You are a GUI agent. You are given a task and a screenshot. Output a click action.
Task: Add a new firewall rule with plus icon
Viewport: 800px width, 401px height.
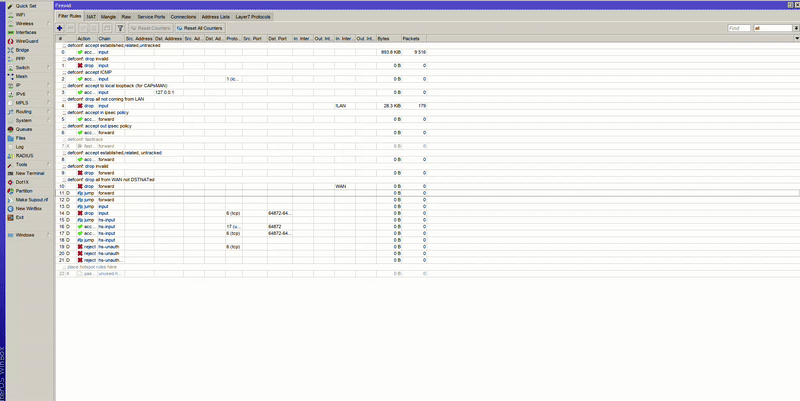pos(60,28)
